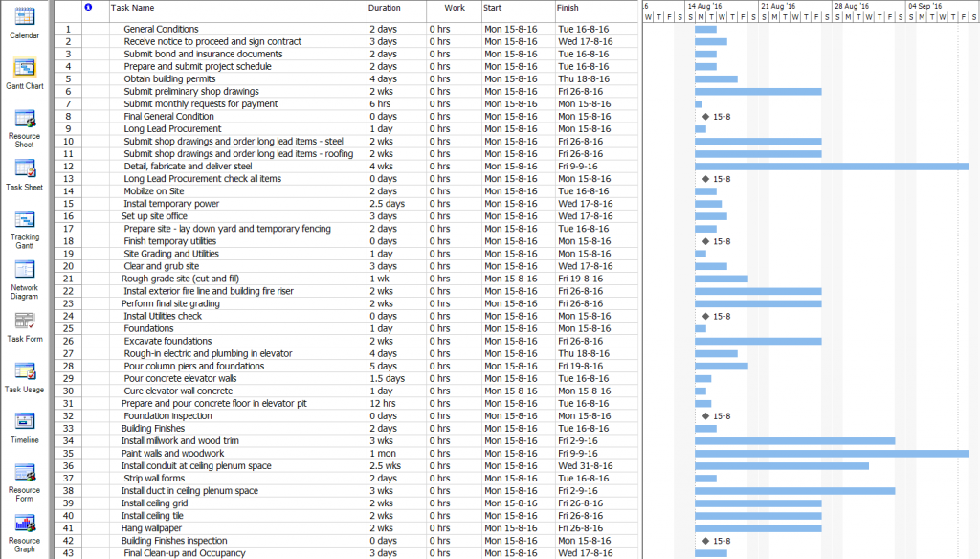Screen dimensions: 980x559
Task: Open the Tracking Gantt view
Action: point(24,228)
